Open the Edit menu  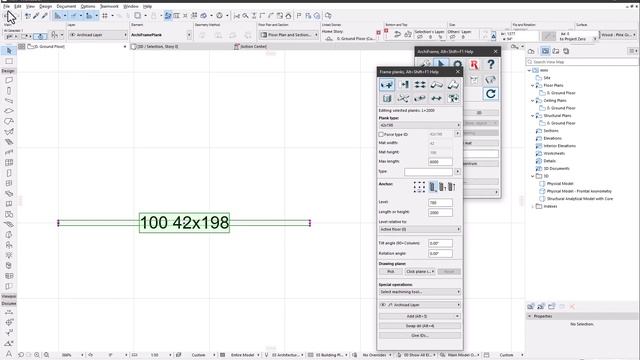click(18, 7)
